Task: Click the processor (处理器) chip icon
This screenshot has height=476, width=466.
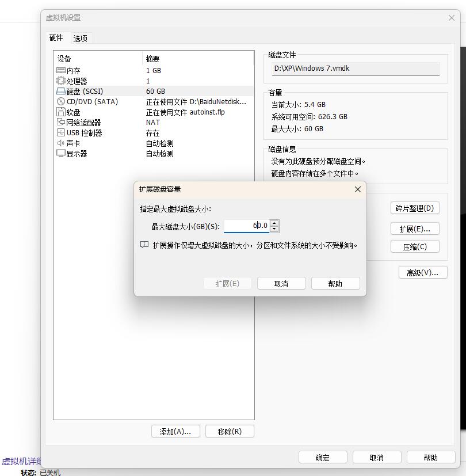Action: pyautogui.click(x=60, y=81)
